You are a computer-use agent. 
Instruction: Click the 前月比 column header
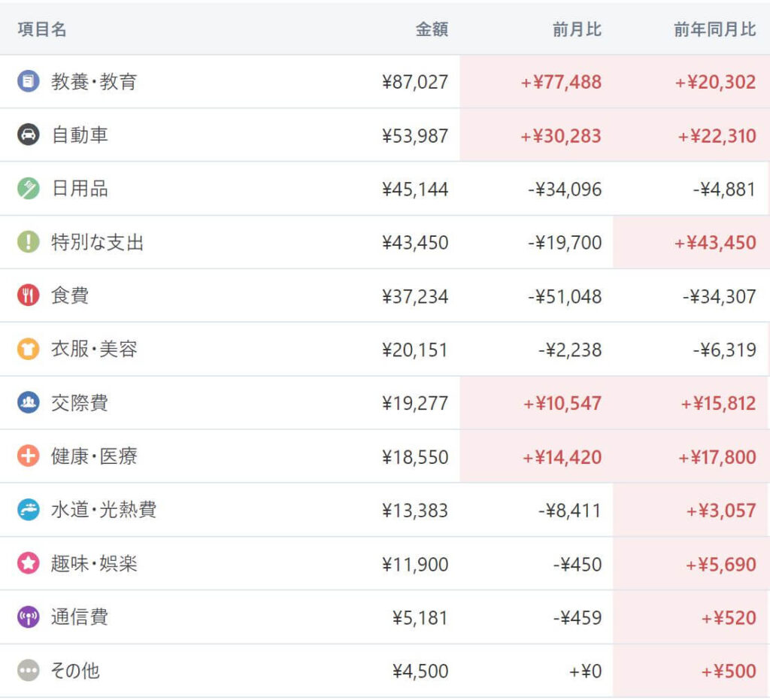(577, 29)
